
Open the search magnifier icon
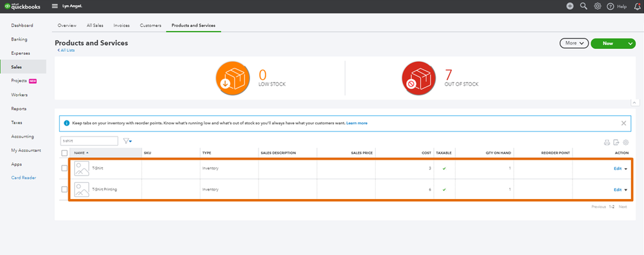click(583, 6)
